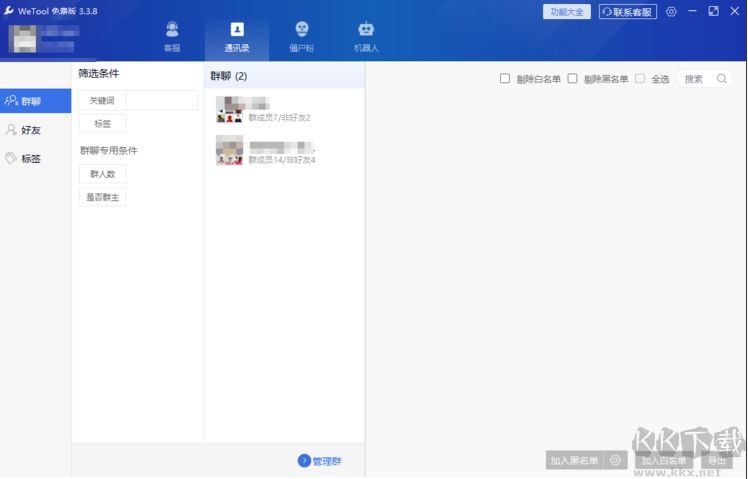Click the 加入黑名单 button
Image resolution: width=748 pixels, height=479 pixels.
[x=574, y=460]
